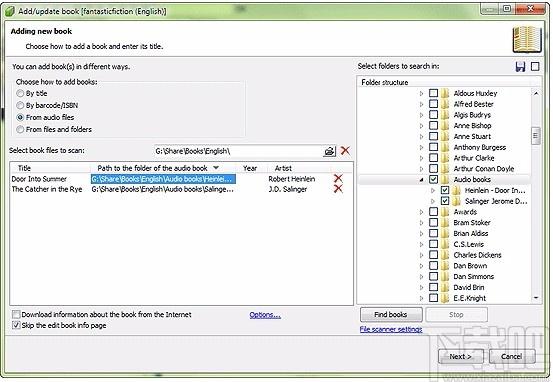Remove Door Into Summer row with red X
Image resolution: width=553 pixels, height=382 pixels.
tap(338, 178)
